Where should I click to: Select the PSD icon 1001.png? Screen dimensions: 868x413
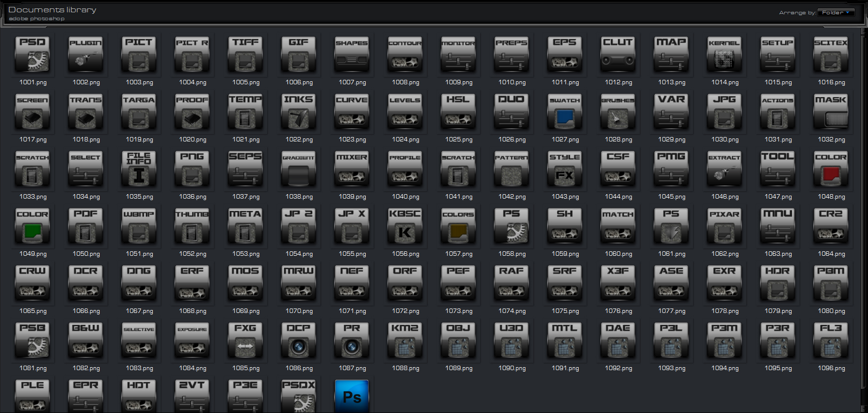(x=33, y=54)
